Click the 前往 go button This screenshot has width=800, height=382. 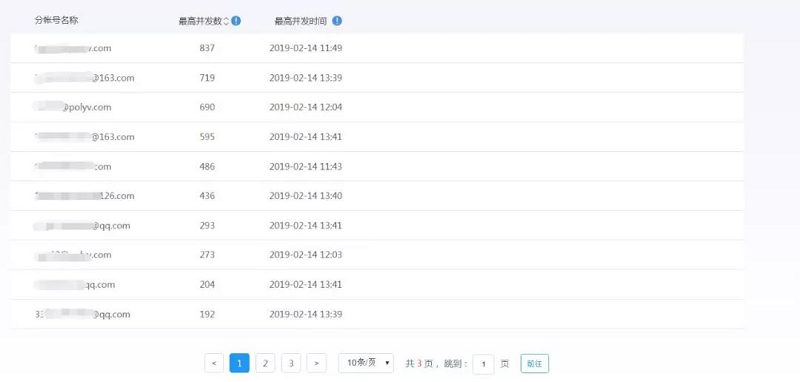coord(535,364)
